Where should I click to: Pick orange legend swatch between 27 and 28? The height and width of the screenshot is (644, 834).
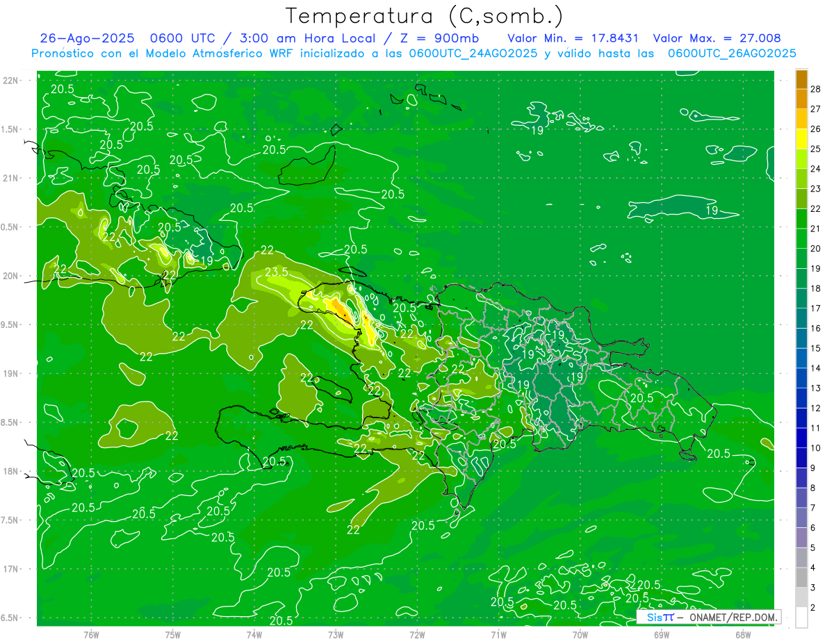click(801, 99)
